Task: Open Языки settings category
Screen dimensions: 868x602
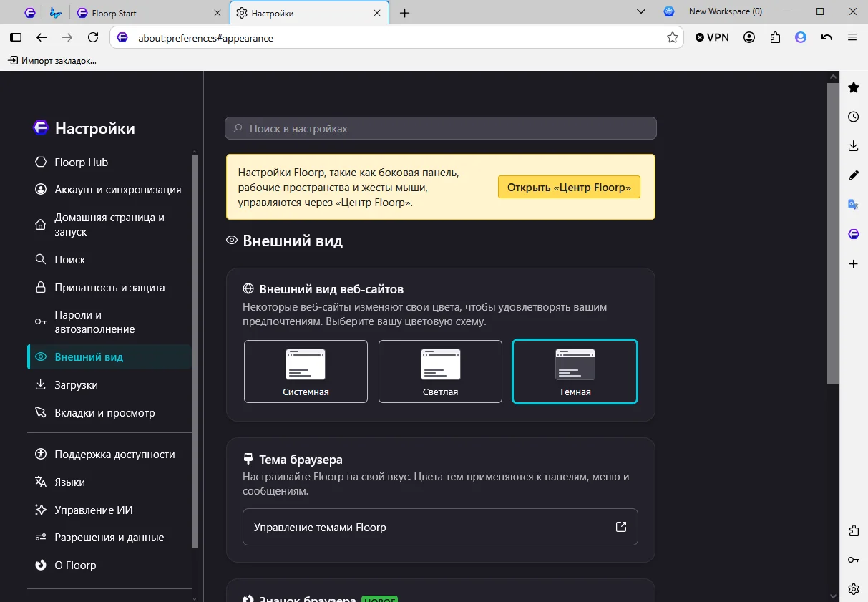Action: tap(109, 482)
